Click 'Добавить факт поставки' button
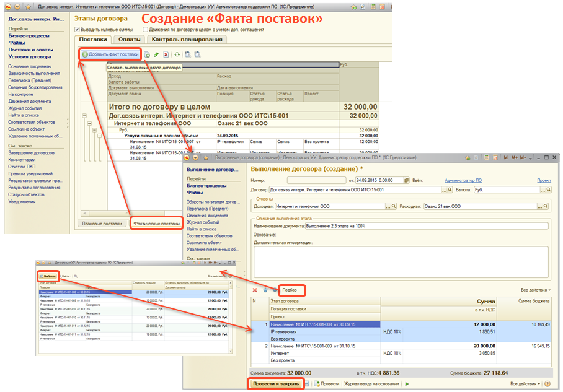 pyautogui.click(x=110, y=54)
